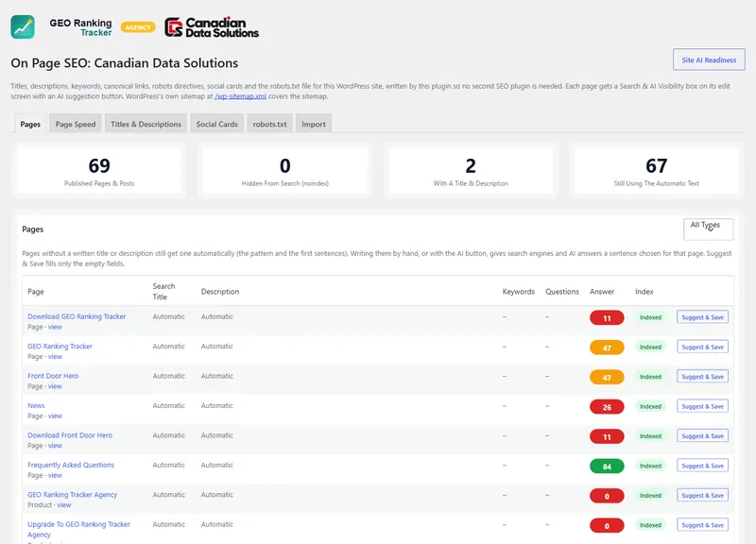Click the GEO Ranking Tracker green chart icon
Image resolution: width=756 pixels, height=544 pixels.
[23, 27]
